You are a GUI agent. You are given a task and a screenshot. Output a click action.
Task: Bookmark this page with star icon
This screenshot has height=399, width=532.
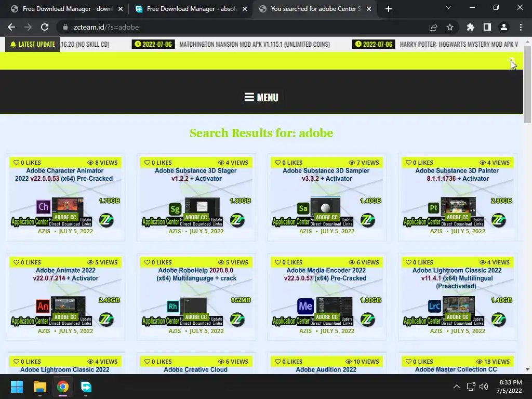tap(450, 27)
